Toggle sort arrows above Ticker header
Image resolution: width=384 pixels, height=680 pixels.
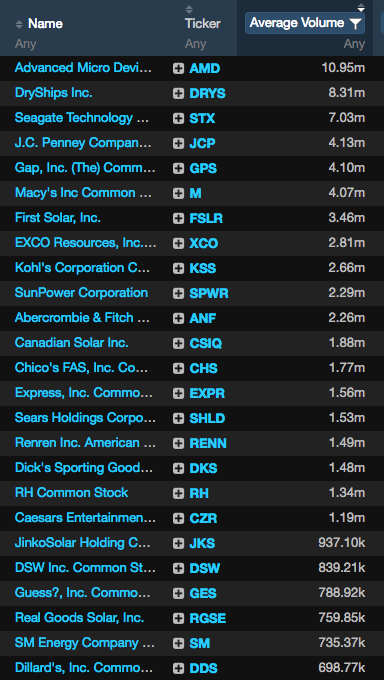tap(188, 9)
